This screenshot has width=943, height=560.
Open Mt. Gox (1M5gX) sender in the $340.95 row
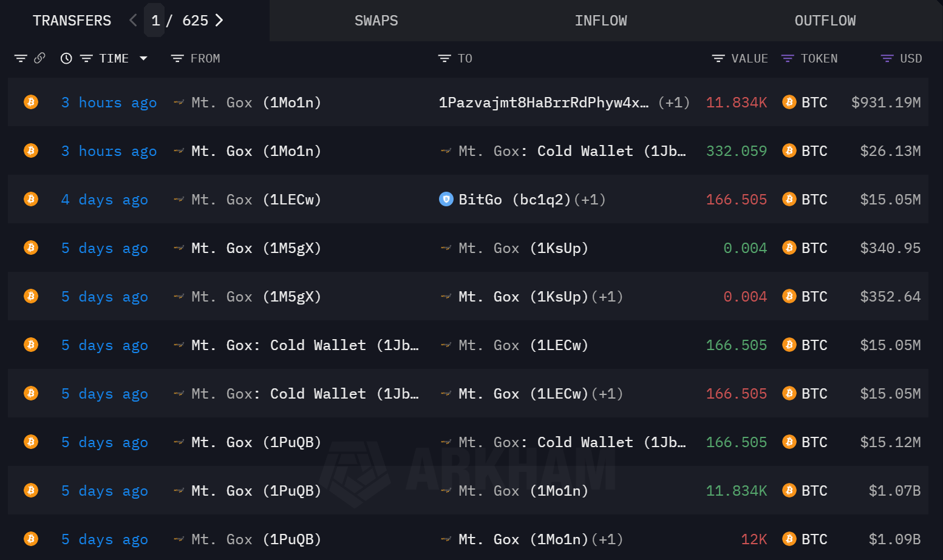coord(256,248)
